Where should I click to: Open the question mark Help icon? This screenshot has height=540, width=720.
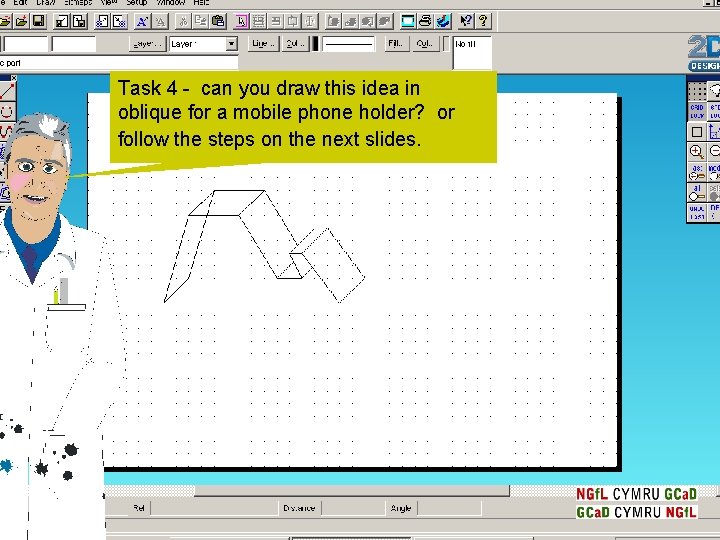[483, 21]
